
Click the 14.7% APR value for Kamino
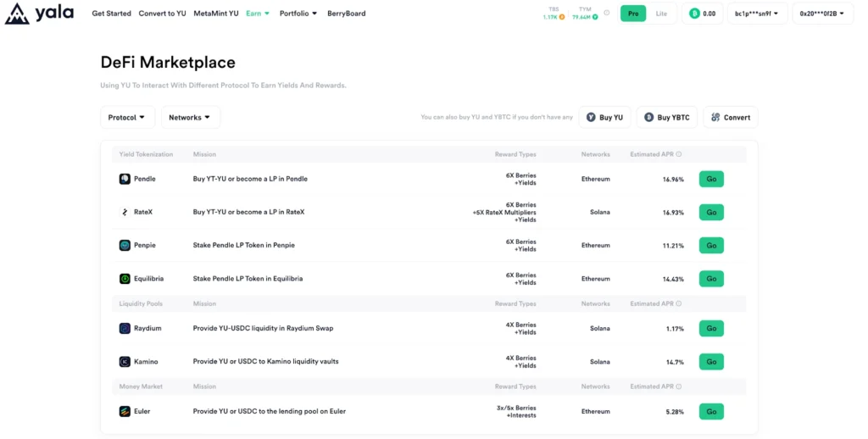[675, 362]
